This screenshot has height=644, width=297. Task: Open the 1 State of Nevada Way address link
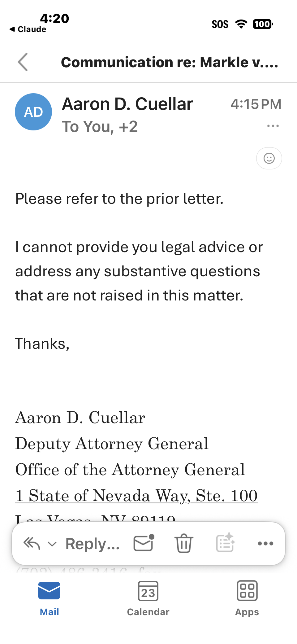point(136,496)
